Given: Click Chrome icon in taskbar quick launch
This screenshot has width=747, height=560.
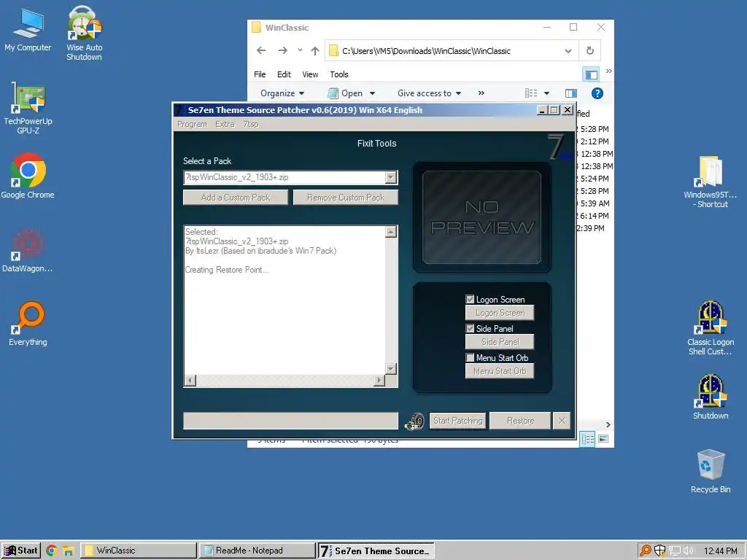Looking at the screenshot, I should click(x=52, y=551).
